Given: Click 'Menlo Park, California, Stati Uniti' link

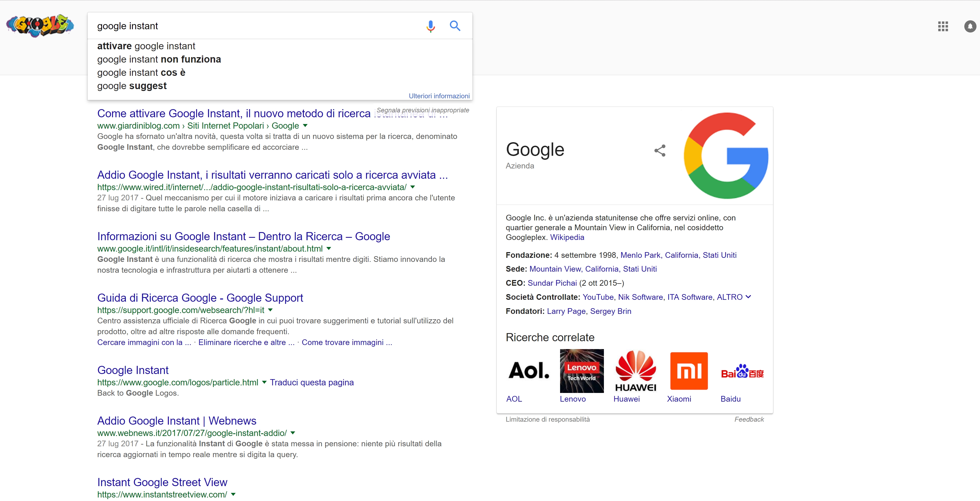Looking at the screenshot, I should pos(678,255).
